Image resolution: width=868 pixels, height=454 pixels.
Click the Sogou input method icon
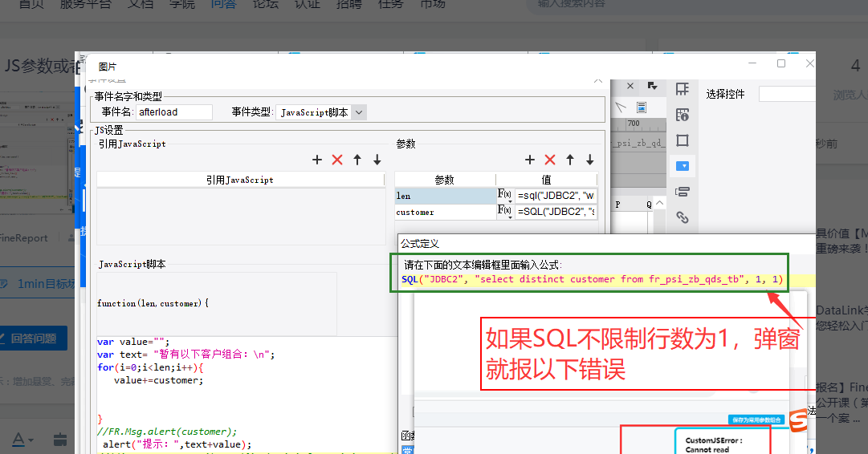[x=797, y=420]
